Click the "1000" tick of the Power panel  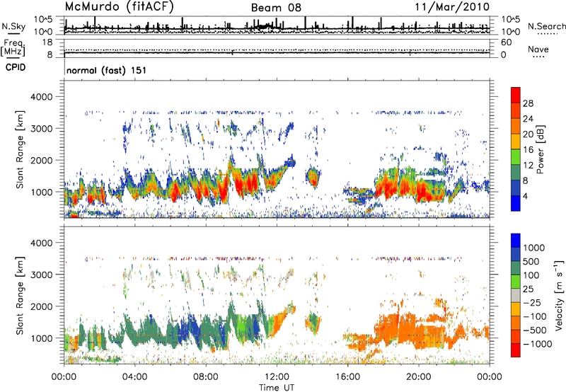[41, 192]
